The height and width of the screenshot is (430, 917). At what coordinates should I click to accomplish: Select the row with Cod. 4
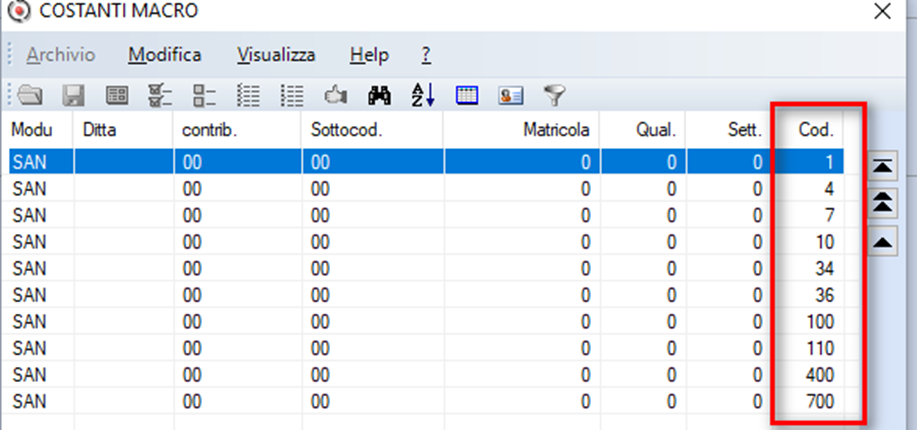point(426,189)
